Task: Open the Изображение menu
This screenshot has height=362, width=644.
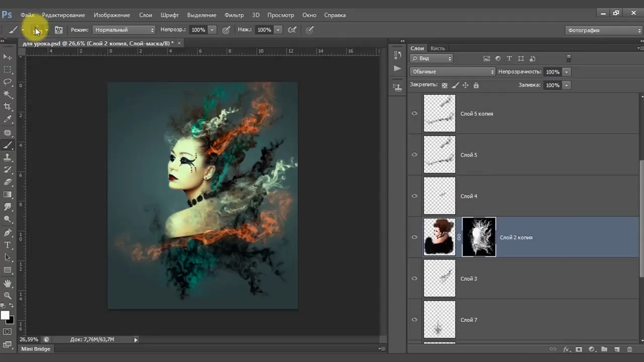Action: 112,15
